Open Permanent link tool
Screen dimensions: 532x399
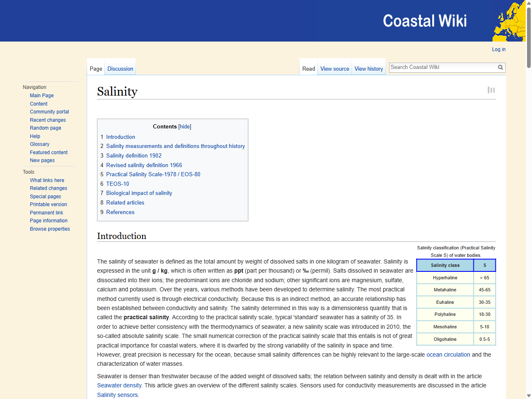click(47, 213)
